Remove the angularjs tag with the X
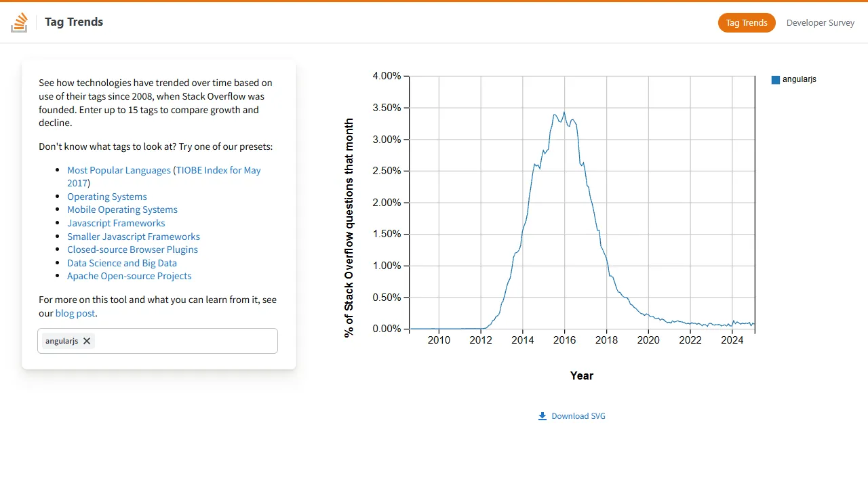 [87, 341]
